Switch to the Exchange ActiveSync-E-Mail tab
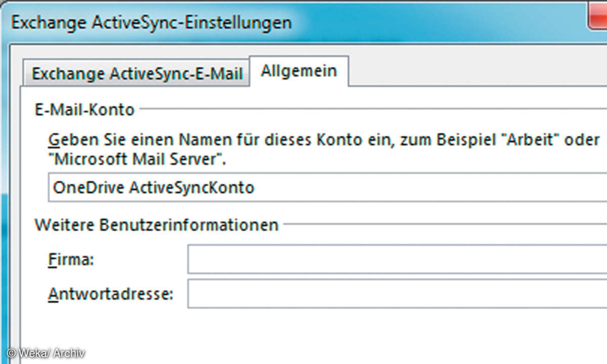 [x=137, y=74]
